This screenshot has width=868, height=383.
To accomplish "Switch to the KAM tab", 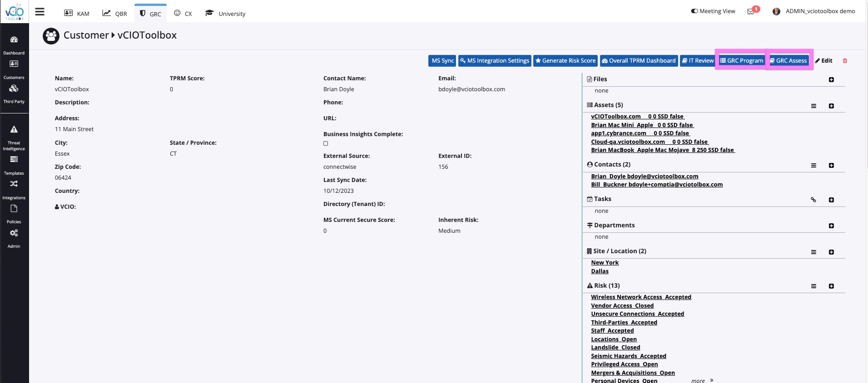I will 77,14.
